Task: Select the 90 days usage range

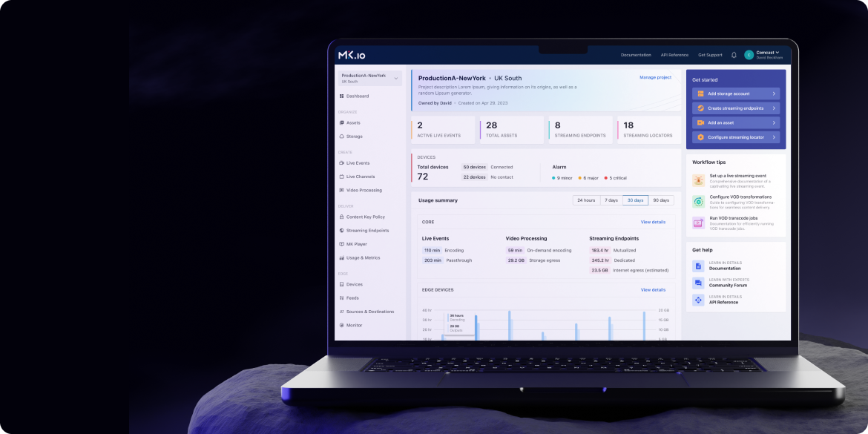Action: 661,200
